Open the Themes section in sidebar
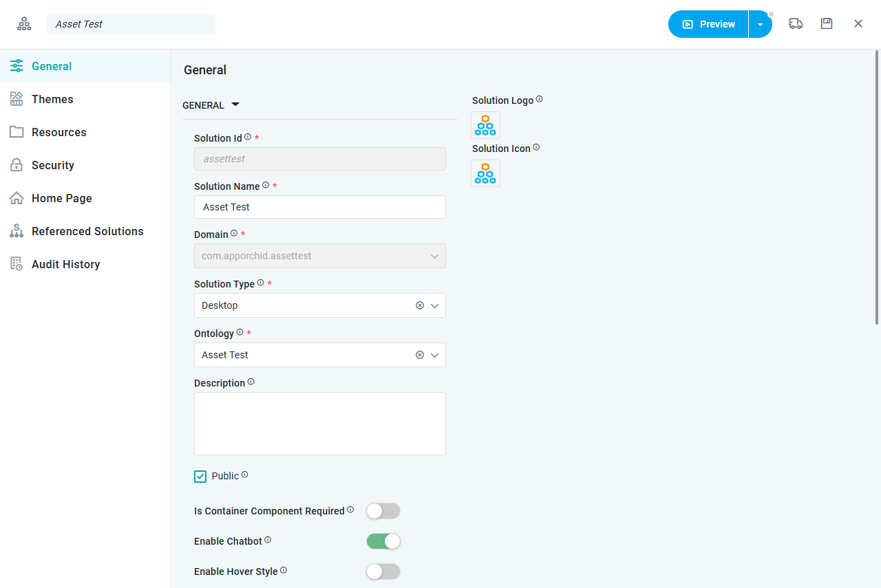Image resolution: width=881 pixels, height=588 pixels. point(52,99)
